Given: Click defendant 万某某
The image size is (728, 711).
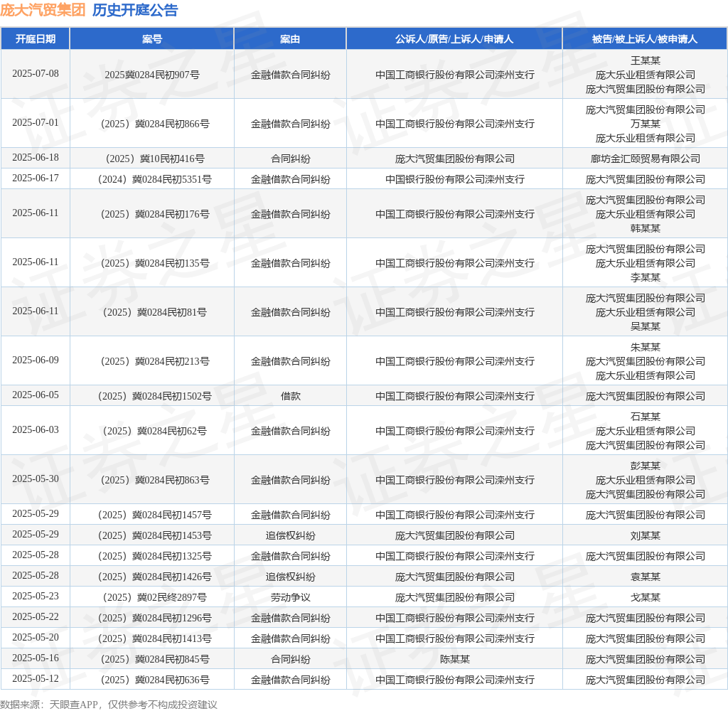Looking at the screenshot, I should [646, 124].
